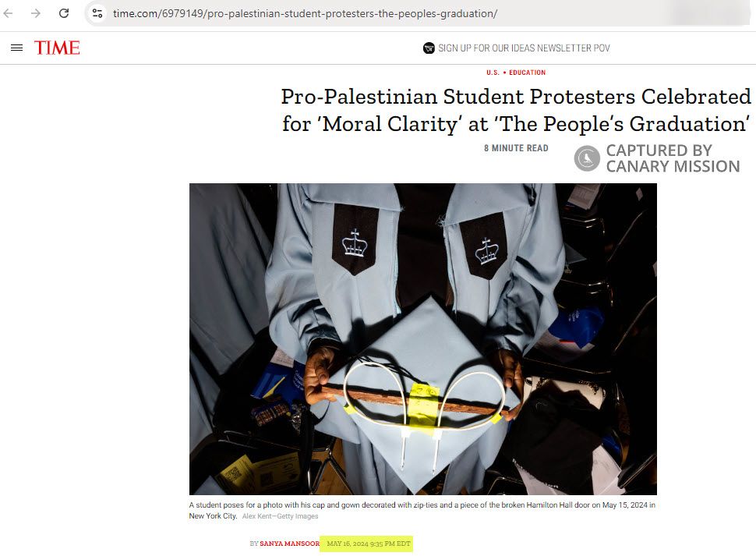Click the Canary Mission bird logo
The height and width of the screenshot is (556, 756).
tap(587, 158)
